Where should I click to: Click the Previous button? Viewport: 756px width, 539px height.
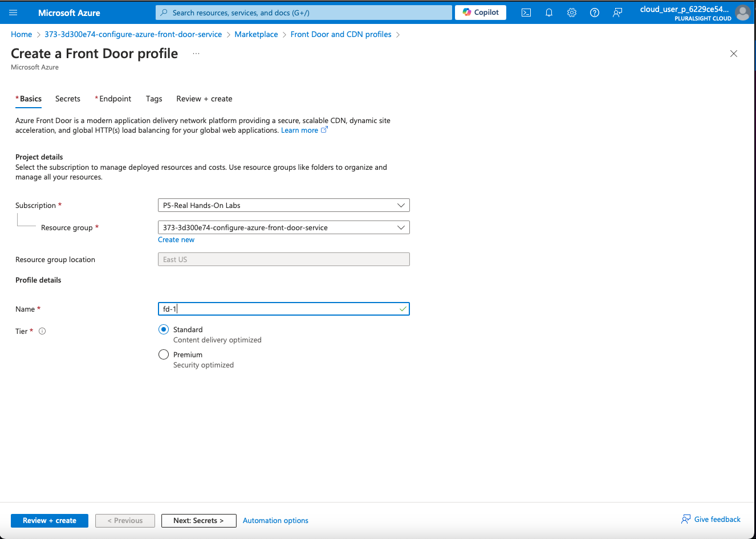click(x=125, y=521)
